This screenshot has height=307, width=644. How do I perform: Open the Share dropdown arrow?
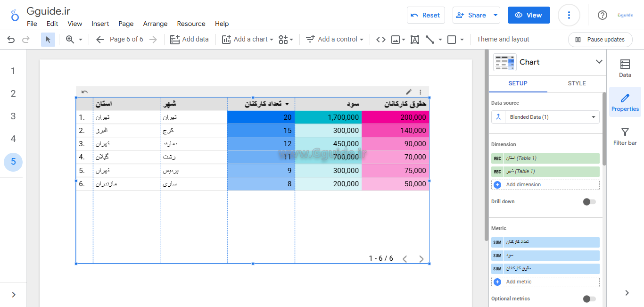pos(495,15)
